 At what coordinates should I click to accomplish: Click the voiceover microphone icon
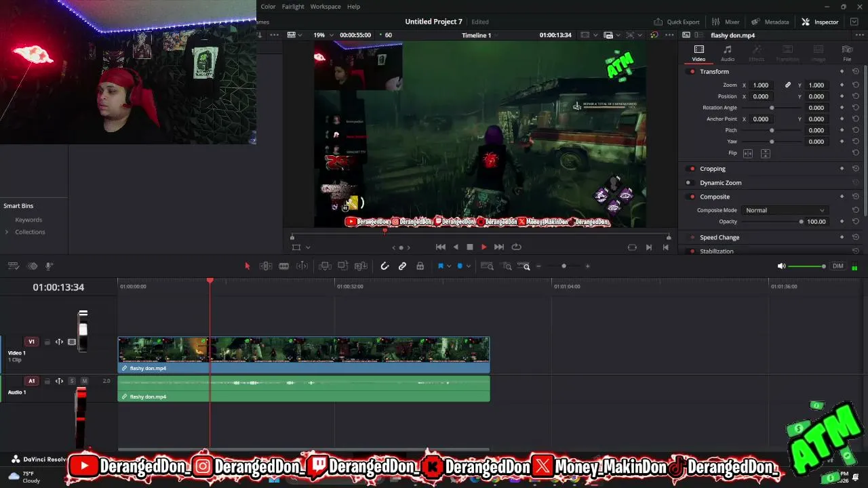click(49, 266)
